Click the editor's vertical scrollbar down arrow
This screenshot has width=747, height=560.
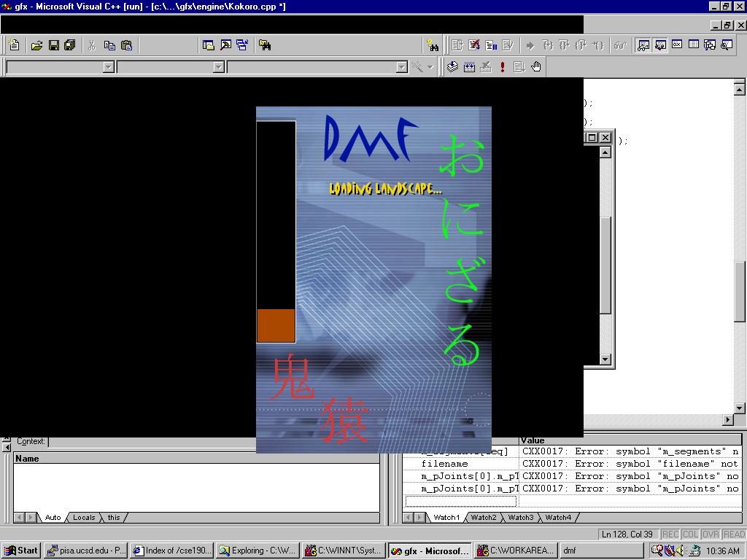coord(740,408)
